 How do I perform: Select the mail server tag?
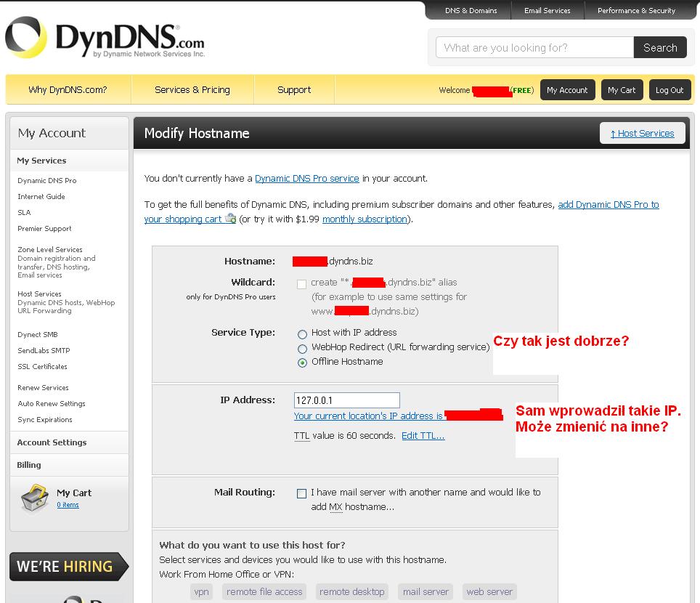426,592
